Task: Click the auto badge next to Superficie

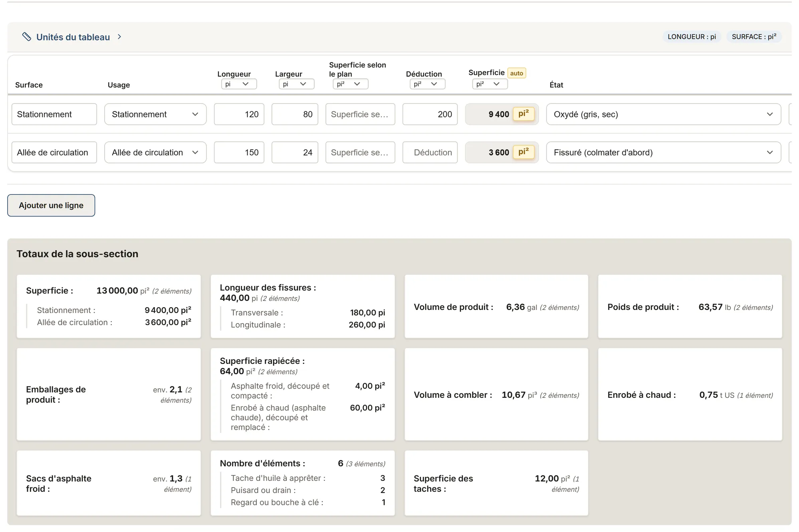Action: 517,73
